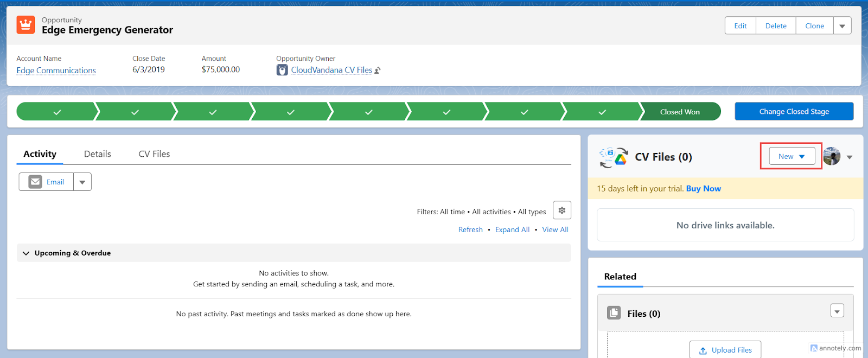Open the dropdown arrow beside profile photo

point(850,157)
